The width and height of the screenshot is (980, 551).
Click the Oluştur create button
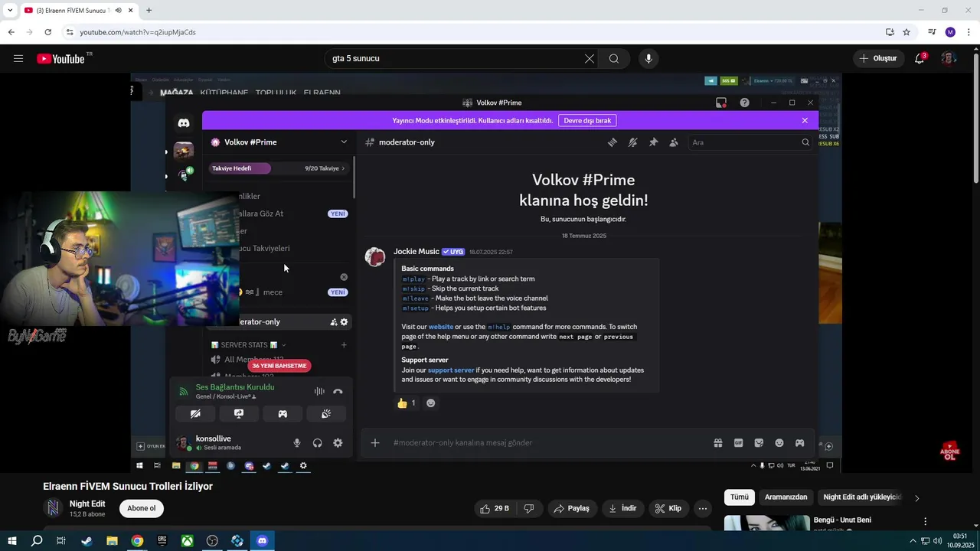[878, 58]
